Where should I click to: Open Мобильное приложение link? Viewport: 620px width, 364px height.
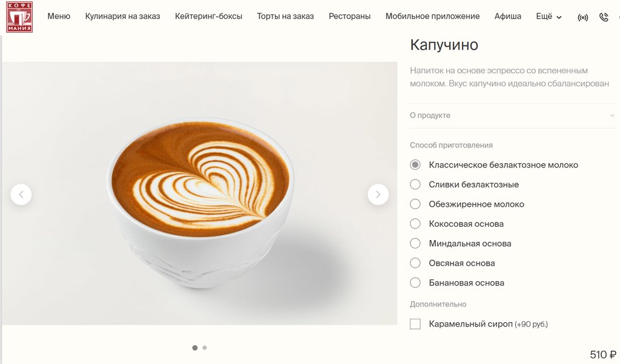point(432,16)
